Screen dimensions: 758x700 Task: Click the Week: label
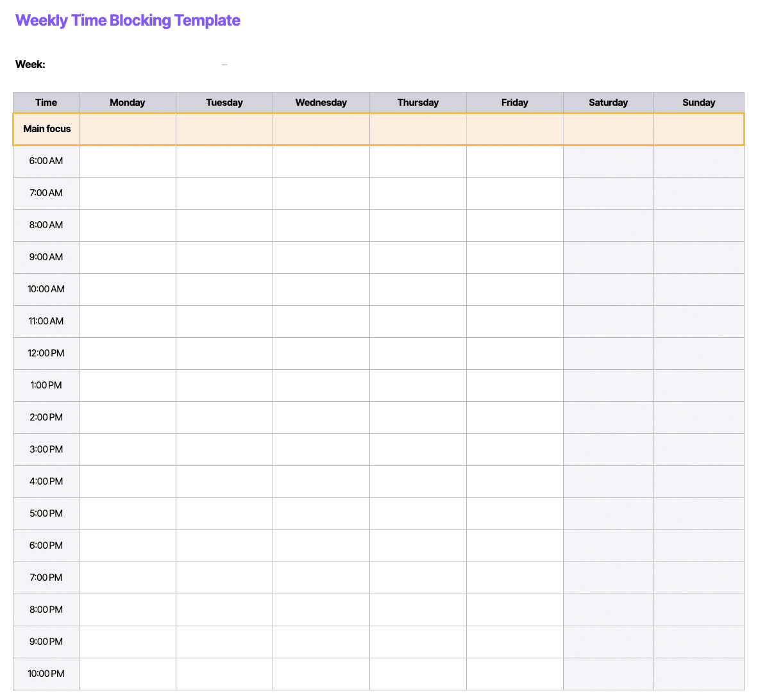click(x=30, y=64)
